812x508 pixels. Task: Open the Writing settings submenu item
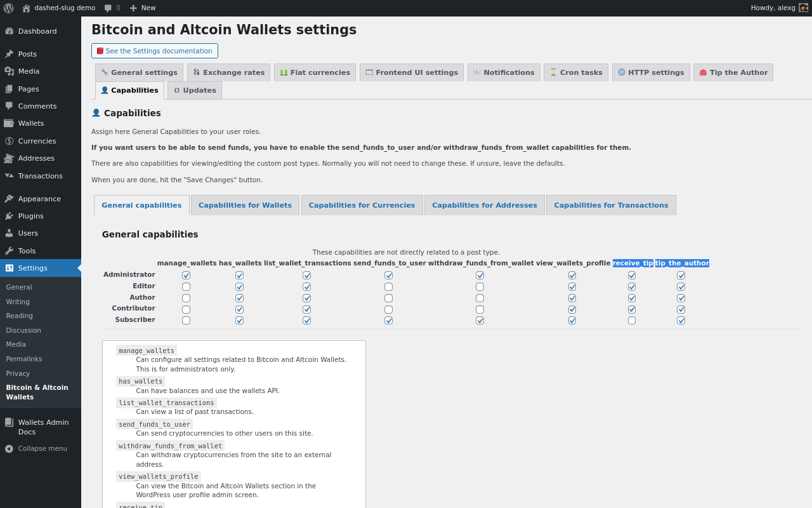pos(18,302)
